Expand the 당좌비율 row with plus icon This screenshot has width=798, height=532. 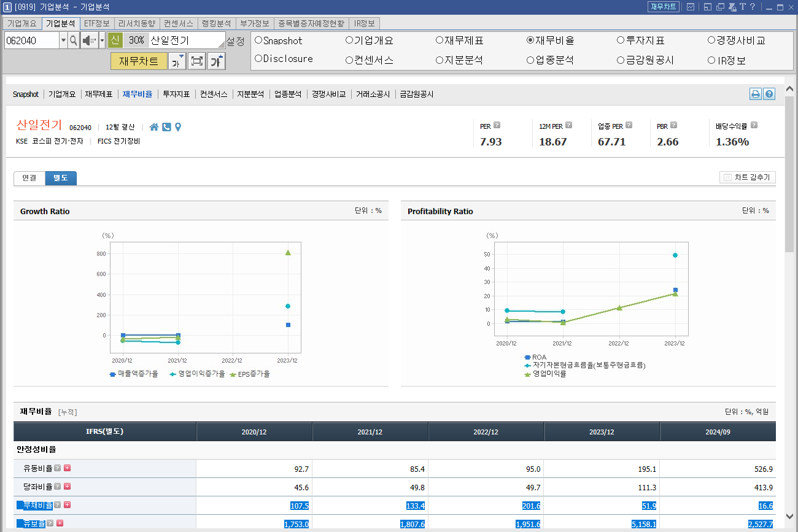tap(68, 487)
